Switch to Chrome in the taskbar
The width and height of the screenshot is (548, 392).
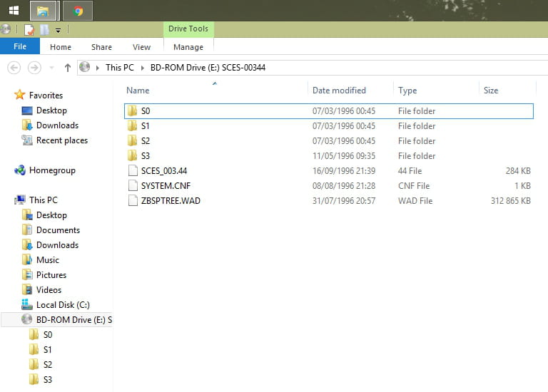pyautogui.click(x=78, y=11)
